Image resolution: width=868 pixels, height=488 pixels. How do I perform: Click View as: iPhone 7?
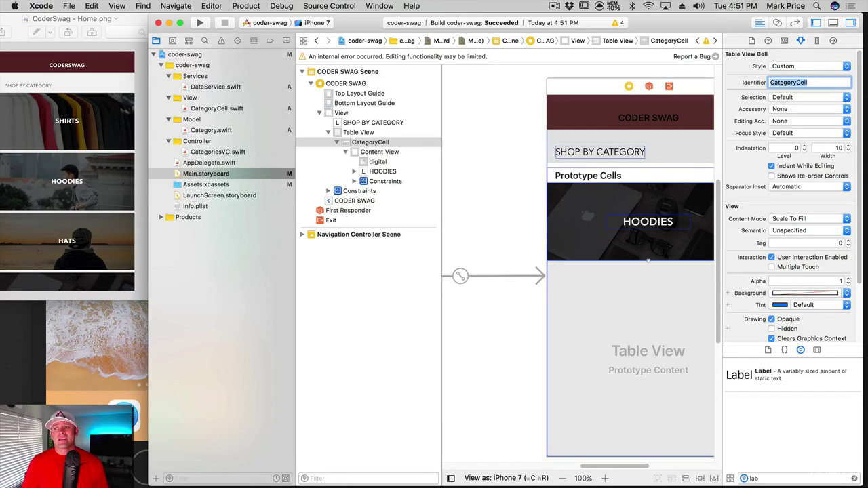pyautogui.click(x=507, y=478)
